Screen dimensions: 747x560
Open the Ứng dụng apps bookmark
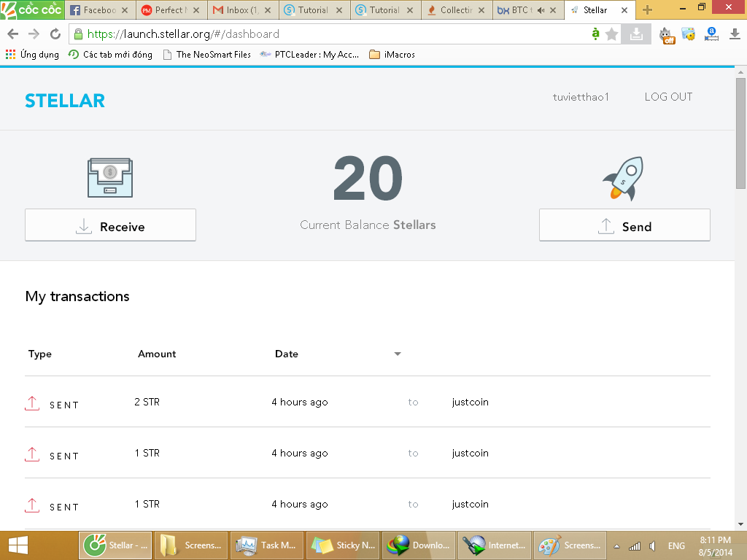click(32, 54)
